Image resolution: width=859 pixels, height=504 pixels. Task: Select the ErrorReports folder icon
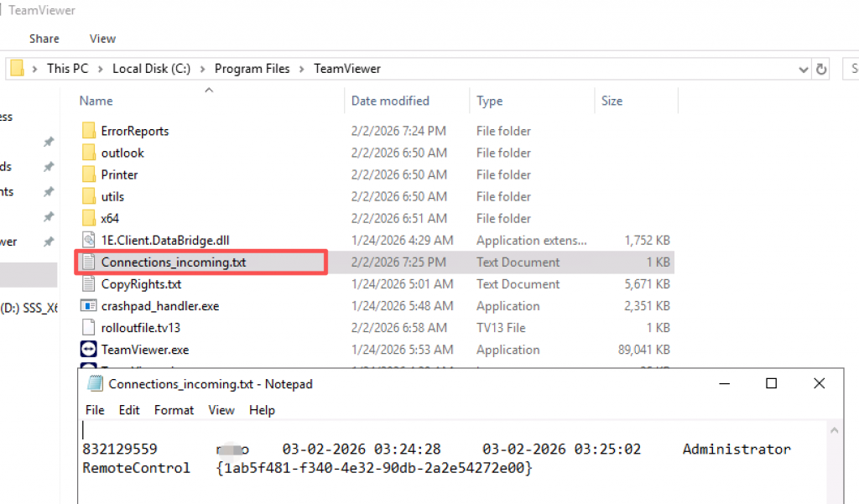tap(90, 131)
